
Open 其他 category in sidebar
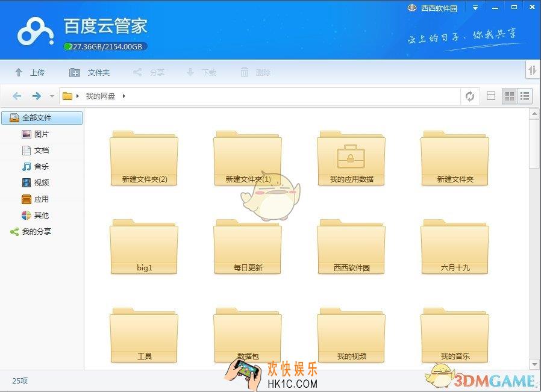(35, 215)
